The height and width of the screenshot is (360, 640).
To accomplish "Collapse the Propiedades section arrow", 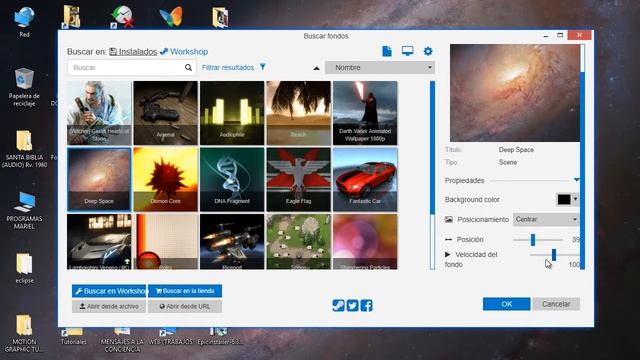I will coord(576,180).
